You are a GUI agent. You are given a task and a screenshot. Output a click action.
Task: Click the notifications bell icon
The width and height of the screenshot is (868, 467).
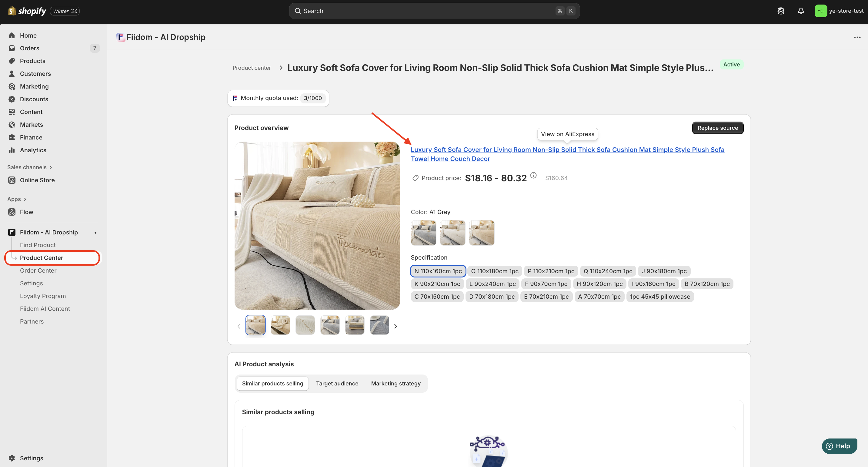(x=801, y=11)
